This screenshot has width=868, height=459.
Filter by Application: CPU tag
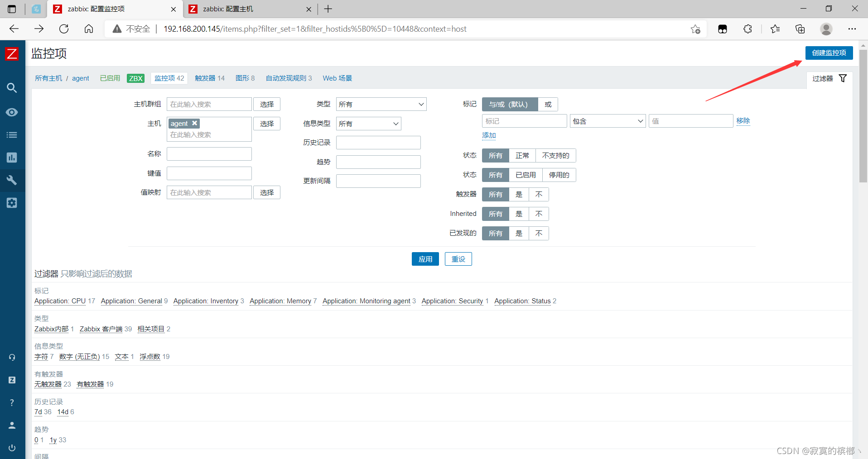(x=60, y=301)
